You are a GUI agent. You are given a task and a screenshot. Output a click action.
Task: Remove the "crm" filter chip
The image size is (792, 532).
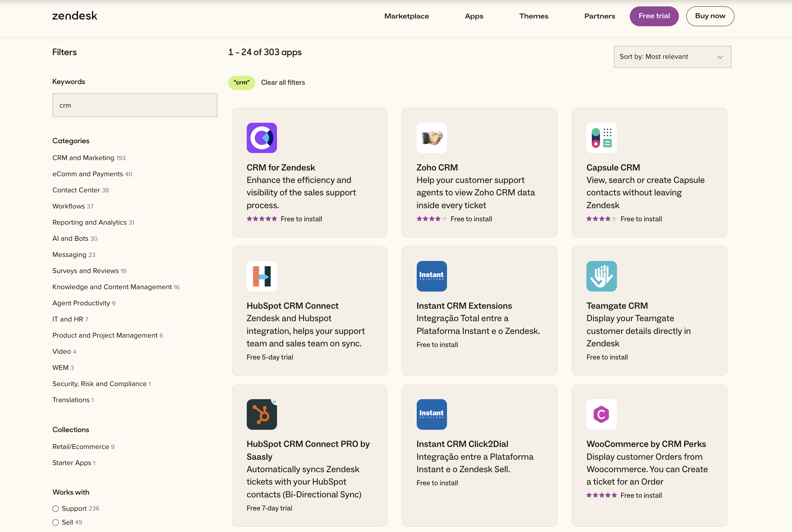pos(241,83)
